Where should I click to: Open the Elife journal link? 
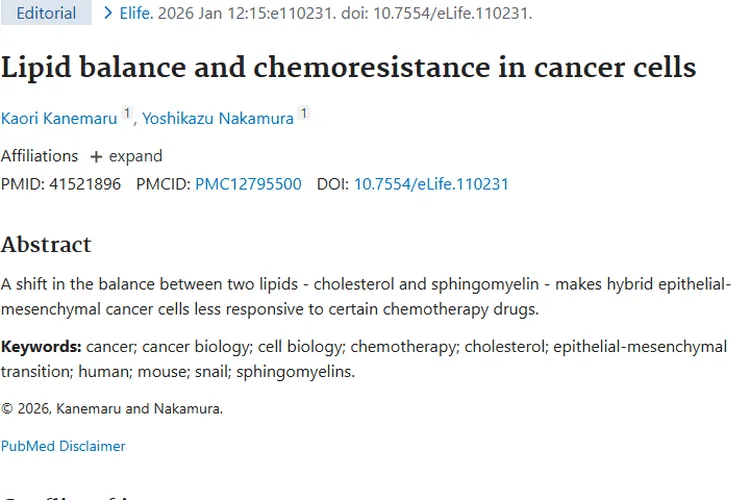[137, 13]
